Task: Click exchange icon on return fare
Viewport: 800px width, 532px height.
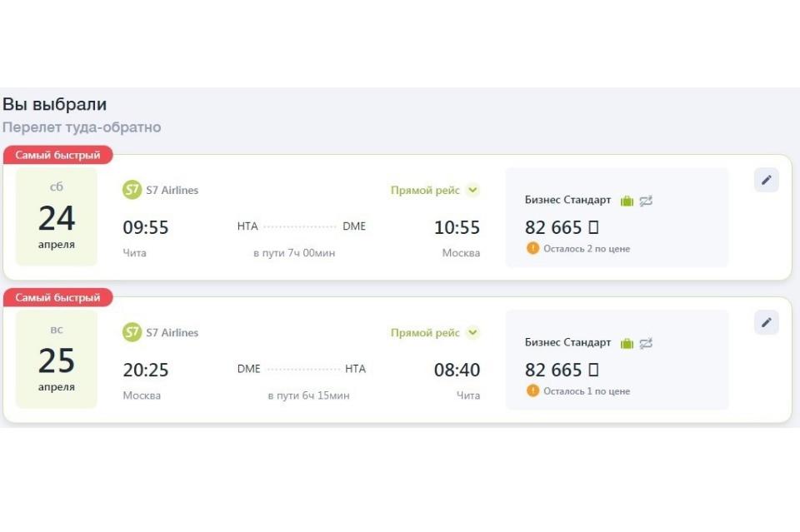Action: [646, 344]
